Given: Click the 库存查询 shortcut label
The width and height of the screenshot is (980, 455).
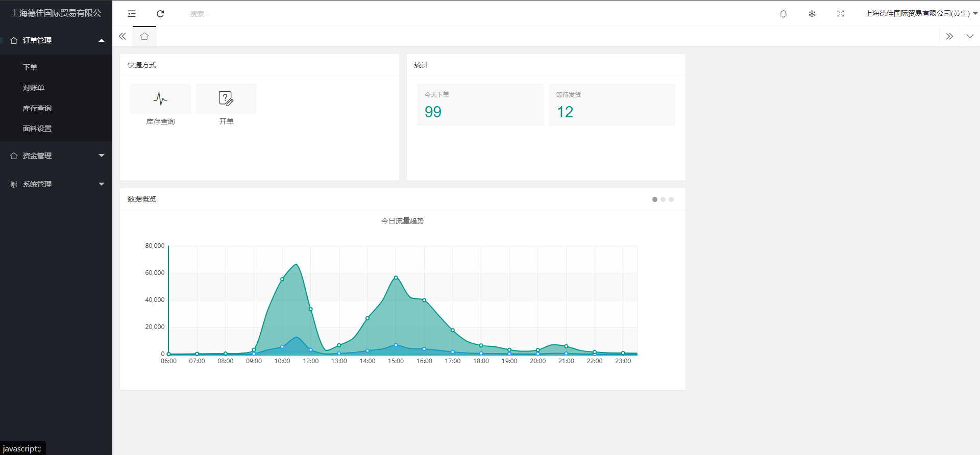Looking at the screenshot, I should (160, 121).
